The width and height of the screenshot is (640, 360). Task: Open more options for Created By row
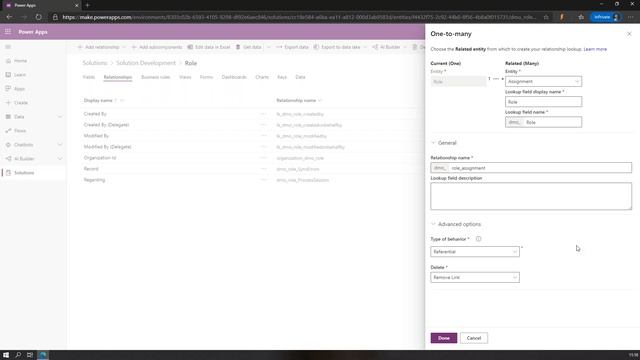[264, 114]
